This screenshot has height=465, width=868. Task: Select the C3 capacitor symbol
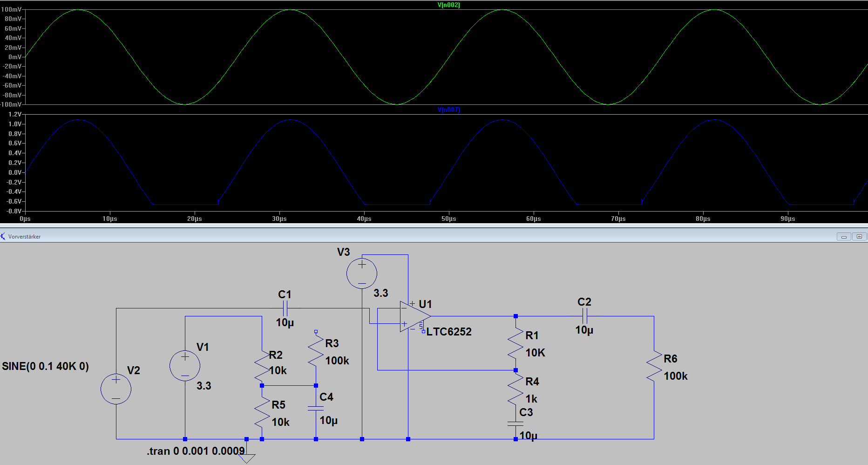click(515, 424)
